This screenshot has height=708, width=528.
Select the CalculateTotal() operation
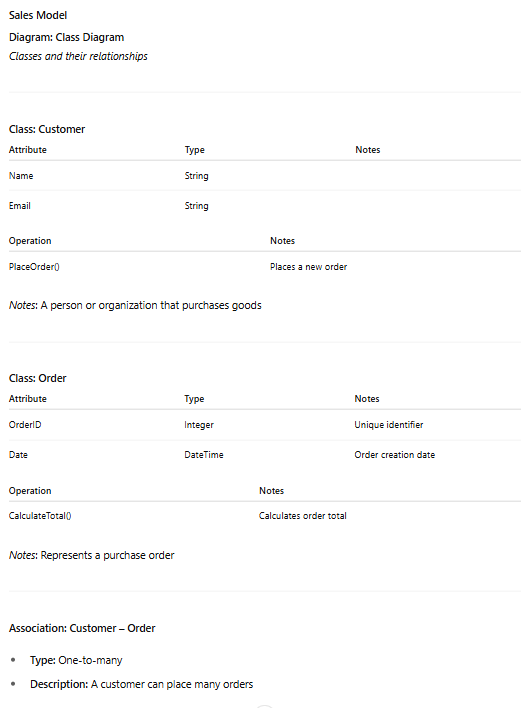pyautogui.click(x=40, y=516)
